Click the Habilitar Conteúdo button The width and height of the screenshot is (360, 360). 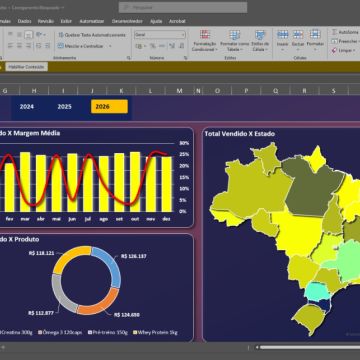26,67
